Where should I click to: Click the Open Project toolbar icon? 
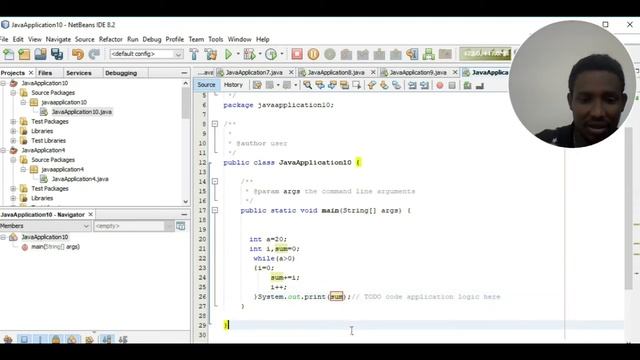pos(40,54)
